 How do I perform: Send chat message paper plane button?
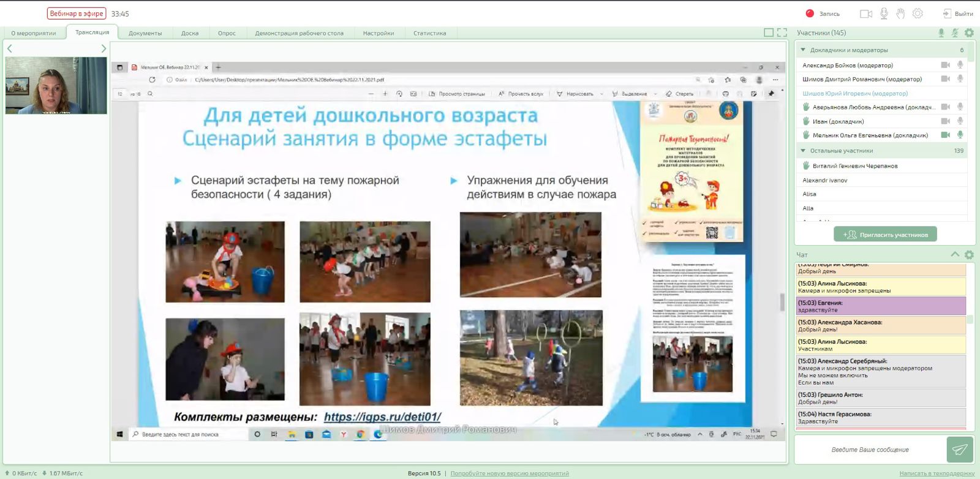(x=960, y=450)
